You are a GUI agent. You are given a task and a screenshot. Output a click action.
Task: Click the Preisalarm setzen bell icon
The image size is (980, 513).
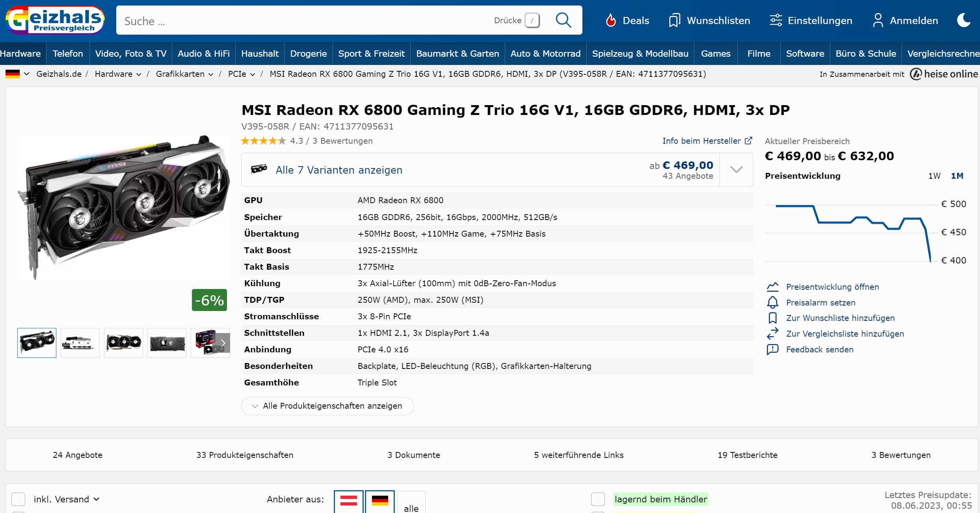(772, 302)
